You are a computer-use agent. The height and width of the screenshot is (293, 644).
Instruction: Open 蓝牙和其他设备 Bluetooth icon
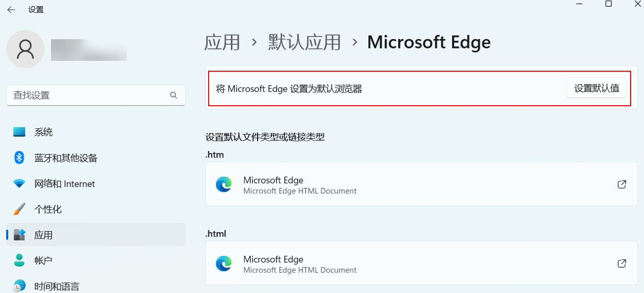19,158
